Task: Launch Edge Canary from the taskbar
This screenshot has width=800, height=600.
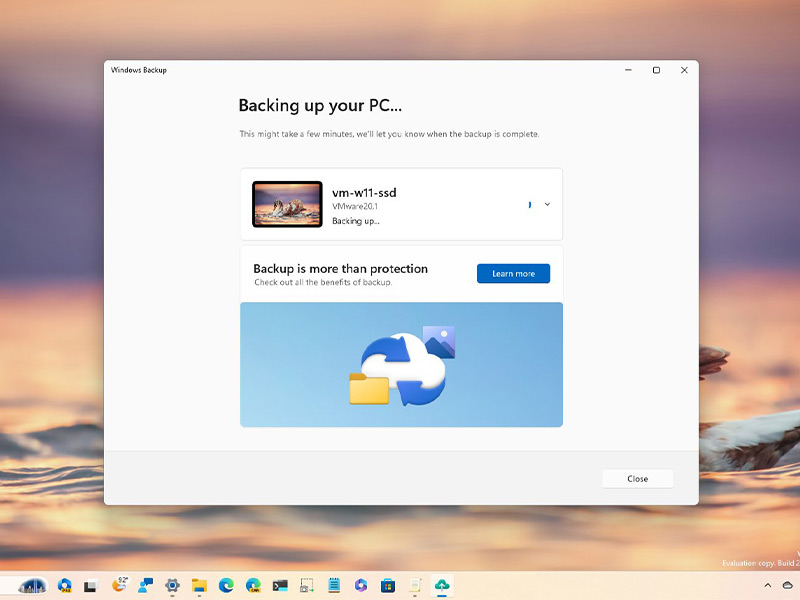Action: coord(253,585)
